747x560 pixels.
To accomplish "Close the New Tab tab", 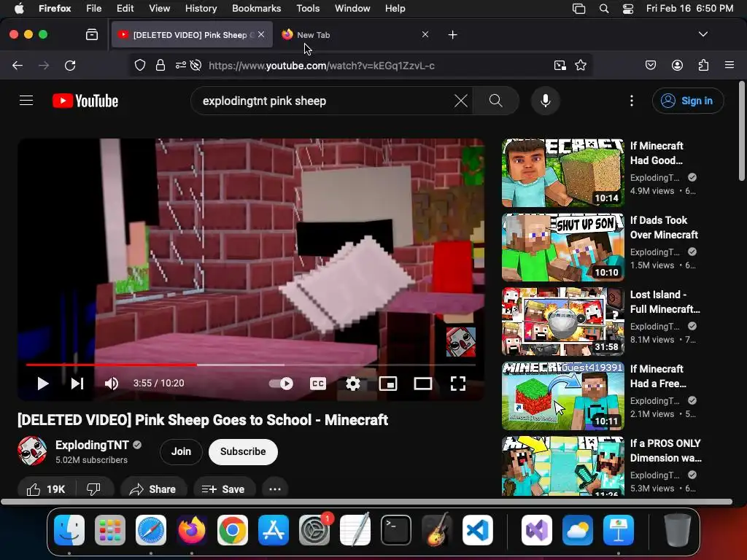I will (425, 35).
